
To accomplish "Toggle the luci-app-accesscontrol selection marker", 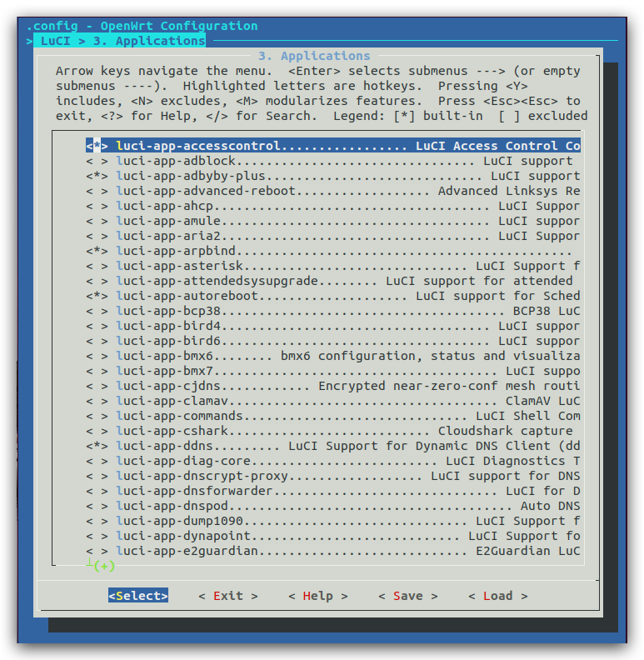I will (x=97, y=146).
